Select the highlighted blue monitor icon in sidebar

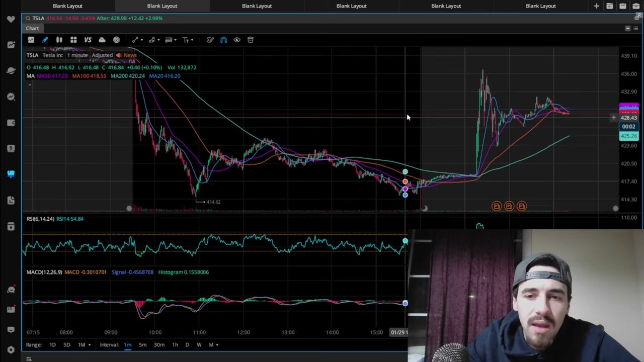click(x=11, y=174)
